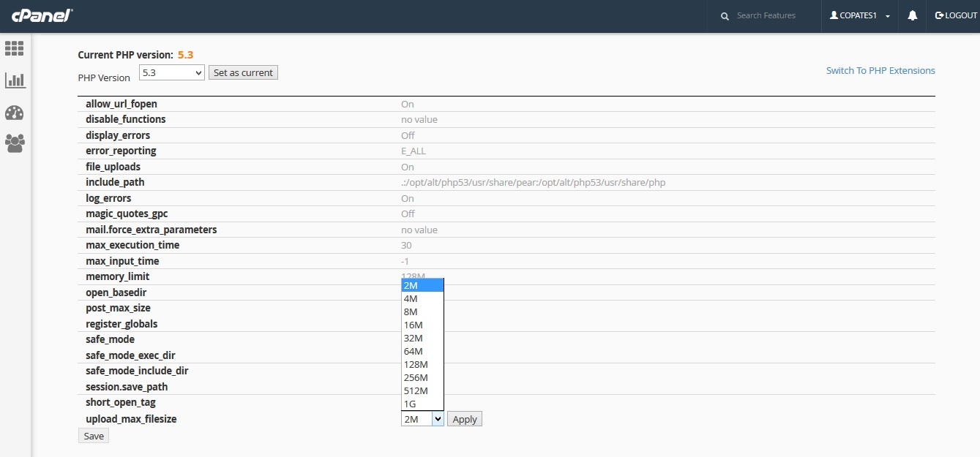Collapse the upload_max_filesize dropdown showing 2M

tap(422, 419)
